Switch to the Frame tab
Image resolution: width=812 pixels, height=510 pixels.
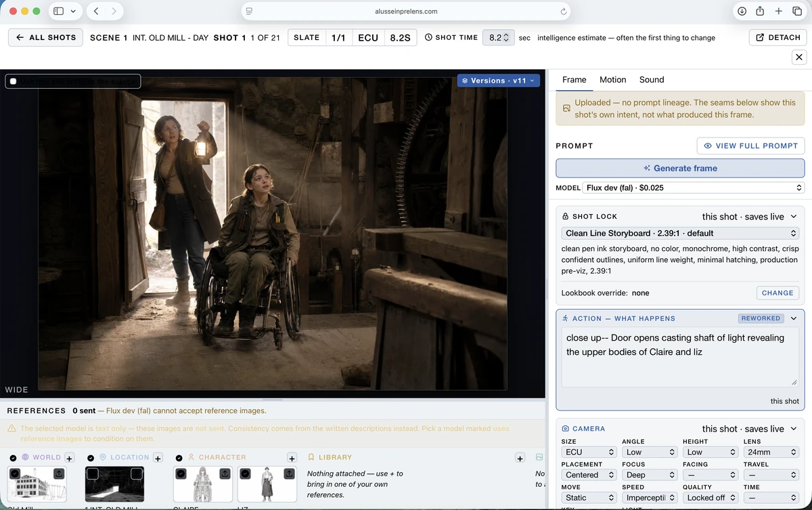574,79
